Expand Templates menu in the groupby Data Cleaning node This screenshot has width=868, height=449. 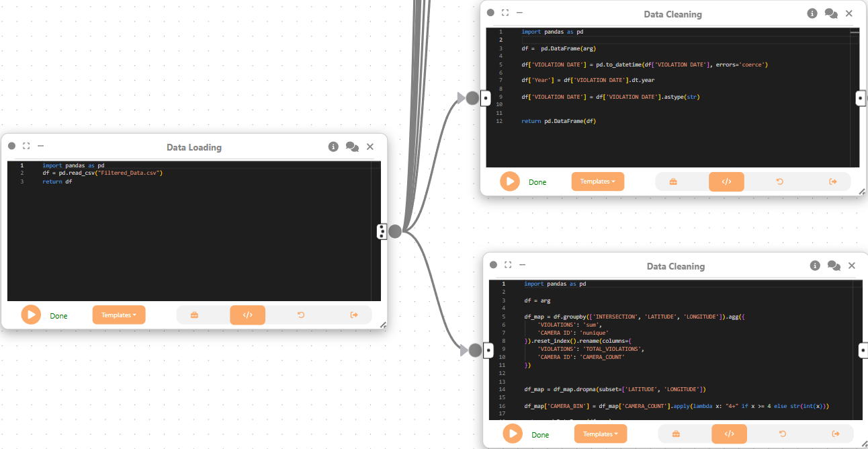point(601,434)
